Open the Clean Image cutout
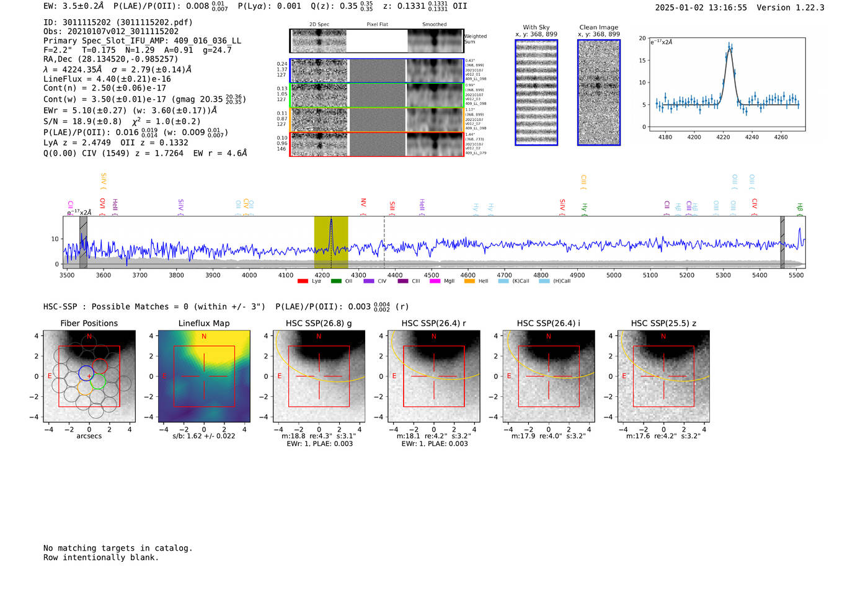 (x=599, y=92)
